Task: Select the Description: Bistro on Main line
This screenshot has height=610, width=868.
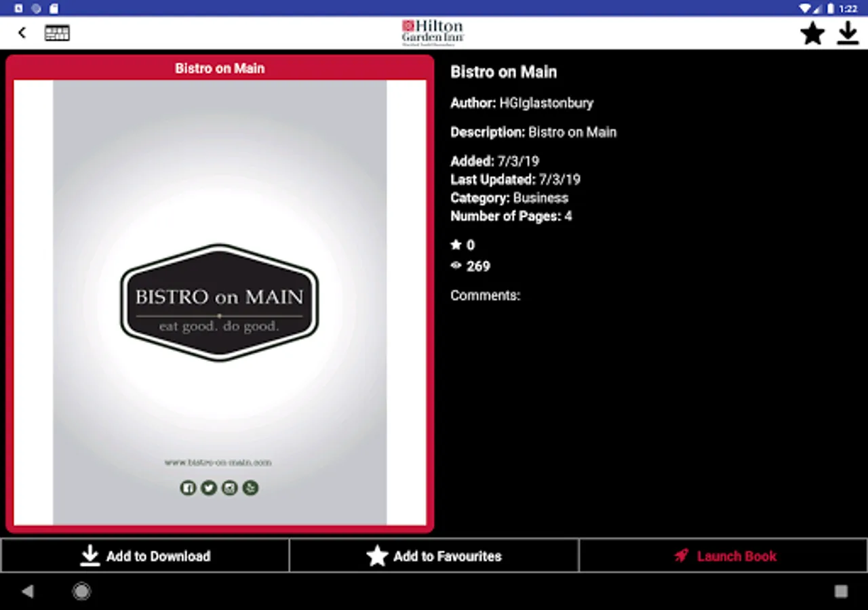Action: pos(534,132)
